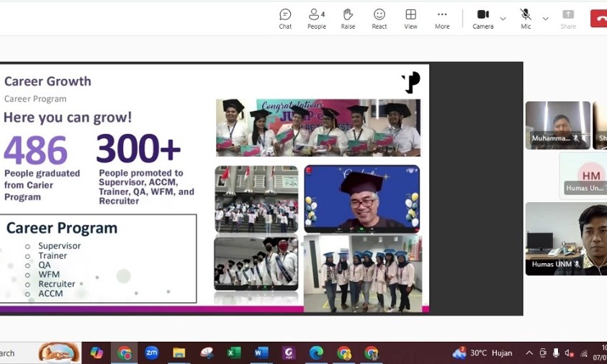Show hidden system tray icons
Viewport: 607px width, 364px height.
tap(529, 353)
